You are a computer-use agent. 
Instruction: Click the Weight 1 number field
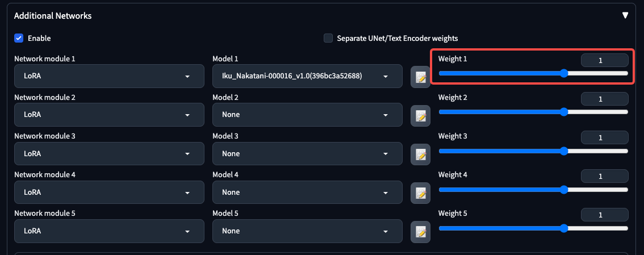[604, 61]
